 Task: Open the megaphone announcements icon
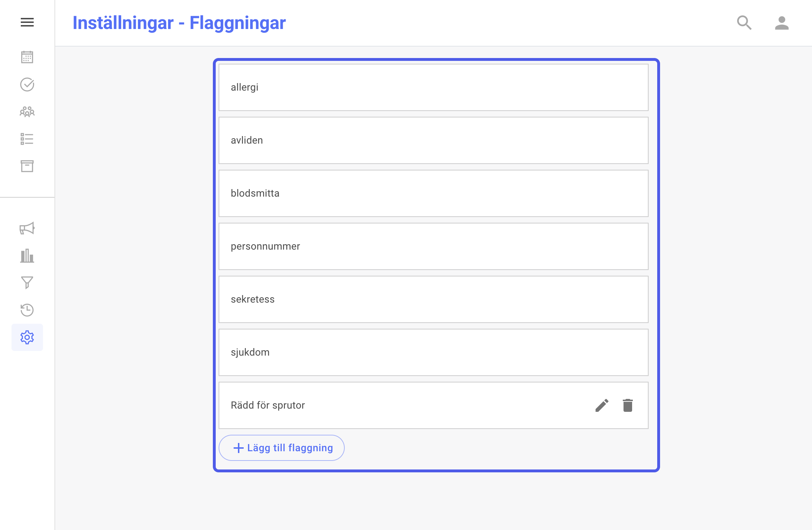coord(27,228)
